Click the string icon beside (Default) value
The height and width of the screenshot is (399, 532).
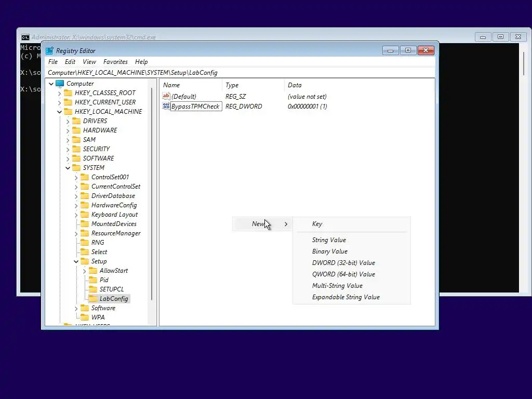tap(166, 96)
